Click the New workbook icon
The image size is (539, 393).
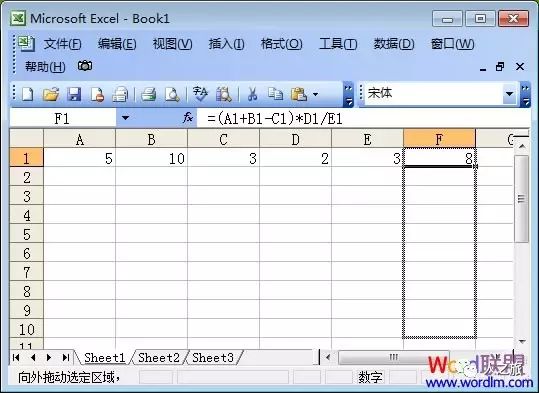(28, 94)
